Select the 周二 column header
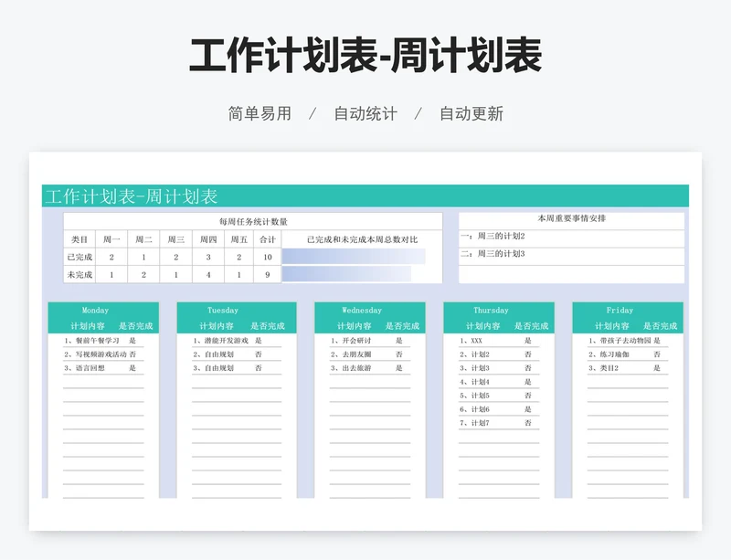This screenshot has height=560, width=731. click(x=143, y=239)
